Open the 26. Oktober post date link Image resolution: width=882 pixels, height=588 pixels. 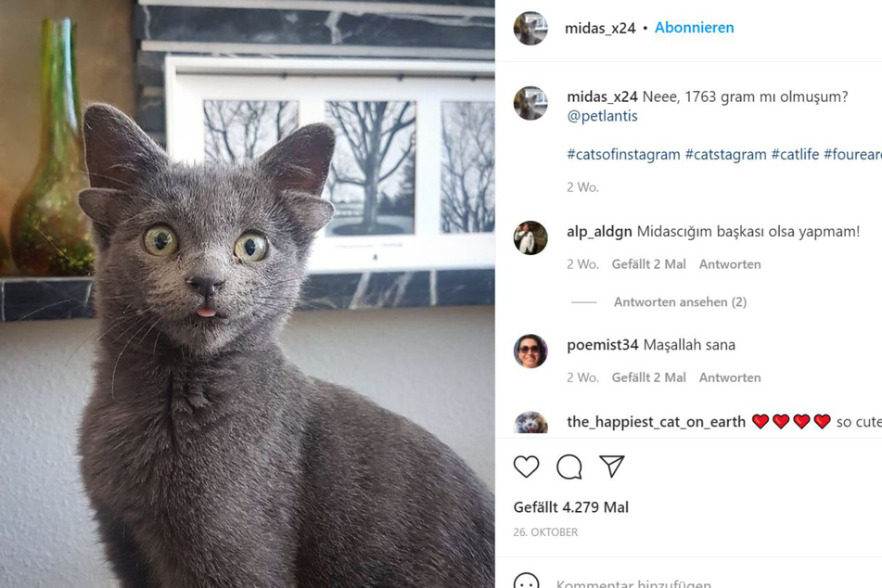(x=545, y=532)
